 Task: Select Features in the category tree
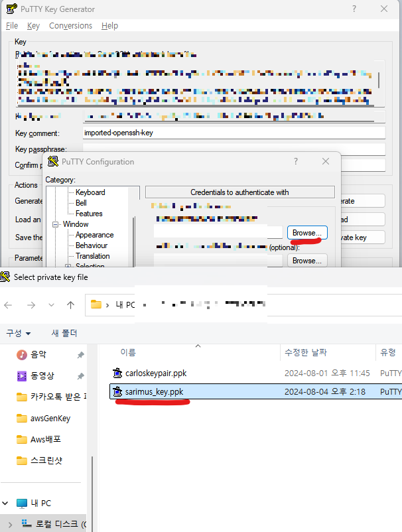coord(89,214)
